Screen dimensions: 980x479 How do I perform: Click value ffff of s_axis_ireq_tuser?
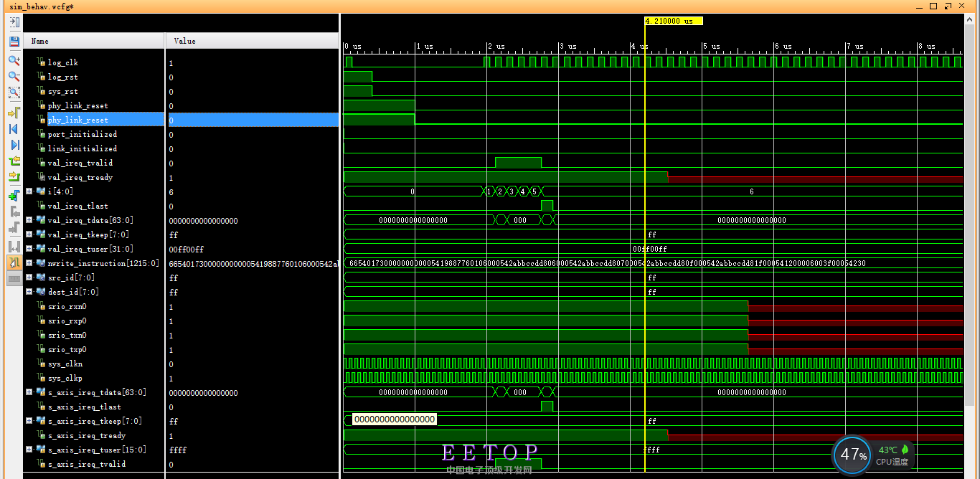coord(177,450)
